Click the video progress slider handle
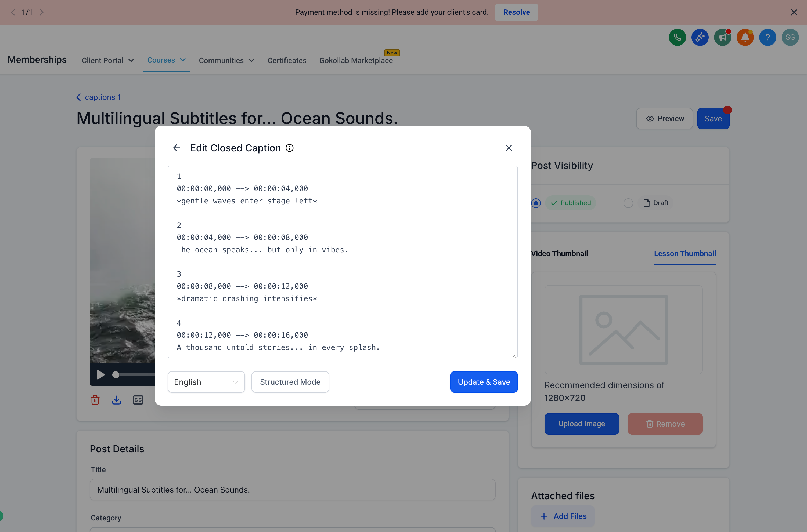Image resolution: width=807 pixels, height=532 pixels. (x=116, y=374)
